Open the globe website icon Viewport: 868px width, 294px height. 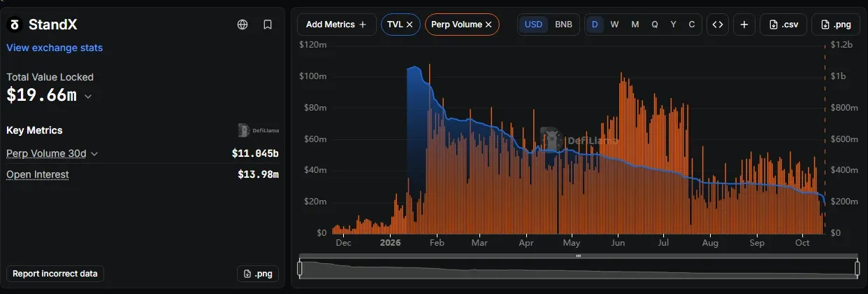coord(243,24)
